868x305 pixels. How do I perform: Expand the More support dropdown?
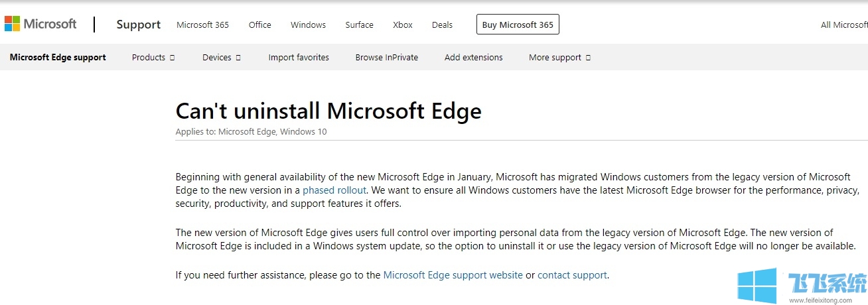(x=559, y=58)
